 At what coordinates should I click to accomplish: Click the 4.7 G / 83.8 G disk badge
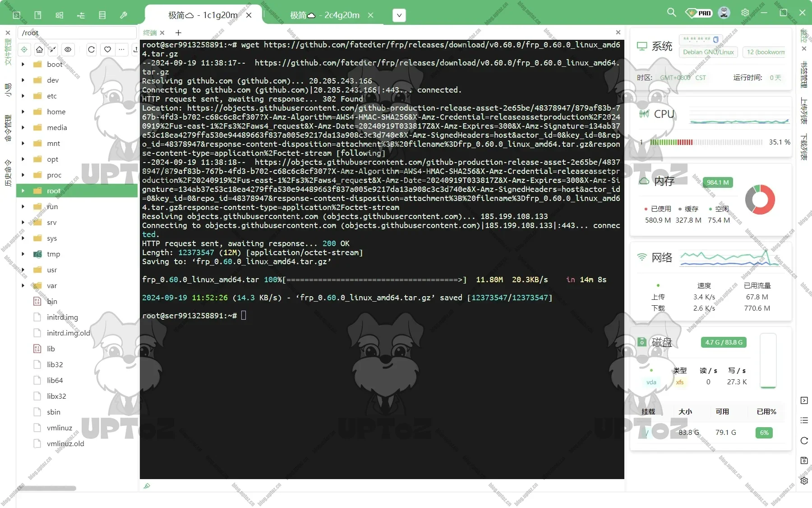724,342
